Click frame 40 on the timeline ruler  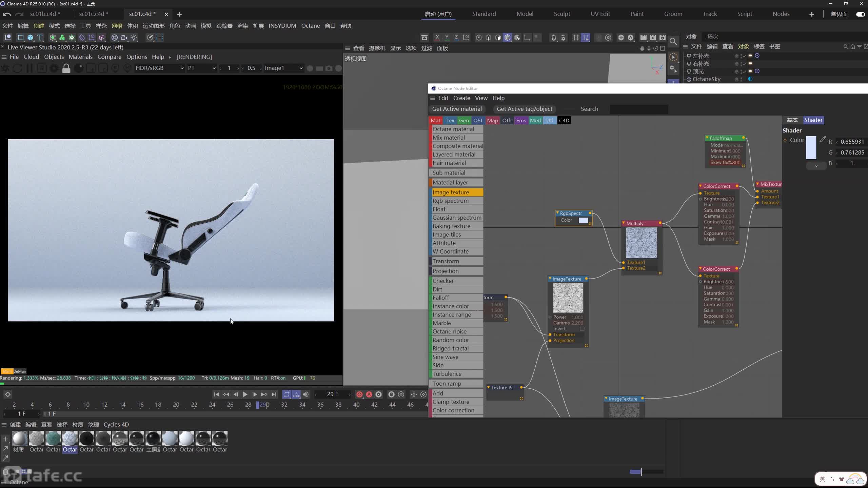[x=356, y=405]
